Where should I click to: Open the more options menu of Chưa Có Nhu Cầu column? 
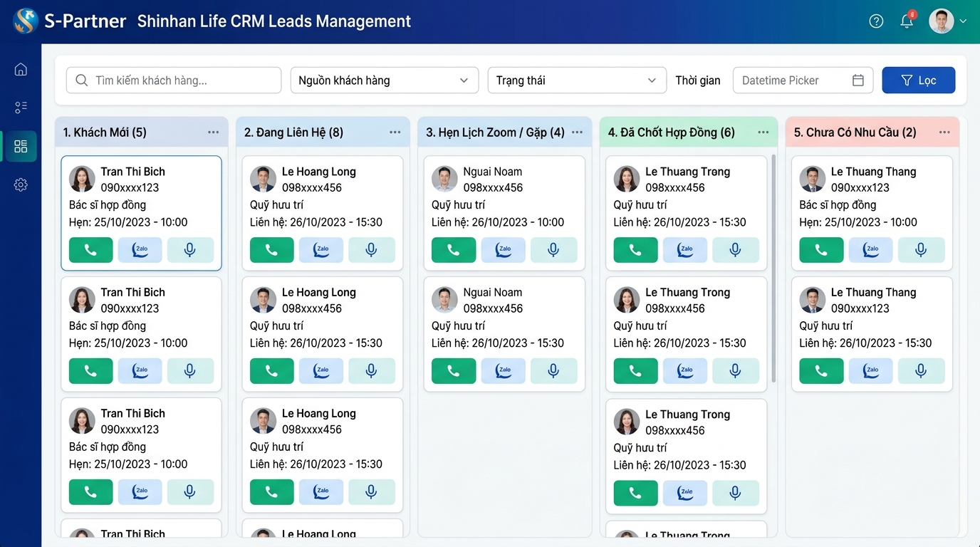pyautogui.click(x=944, y=132)
